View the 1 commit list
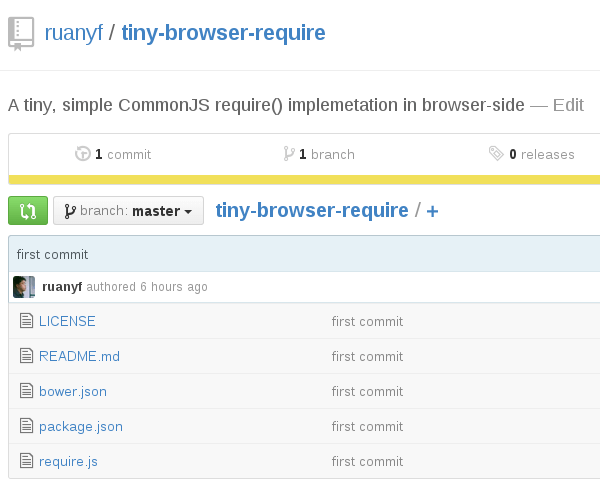This screenshot has height=485, width=600. [x=123, y=154]
